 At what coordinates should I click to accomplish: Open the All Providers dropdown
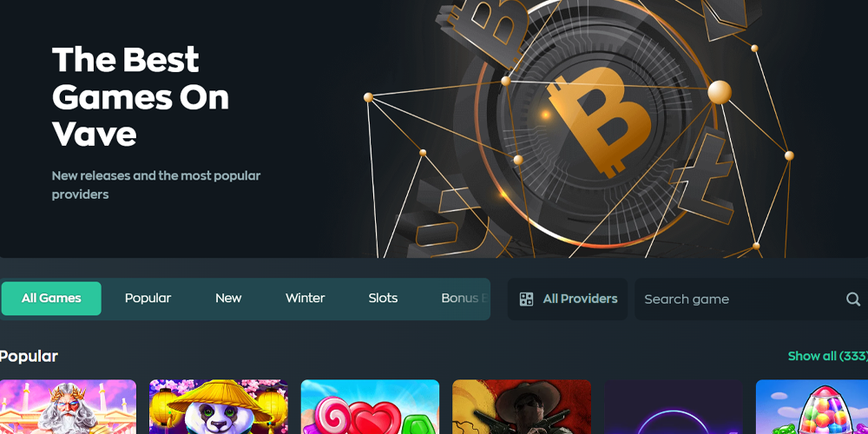568,299
